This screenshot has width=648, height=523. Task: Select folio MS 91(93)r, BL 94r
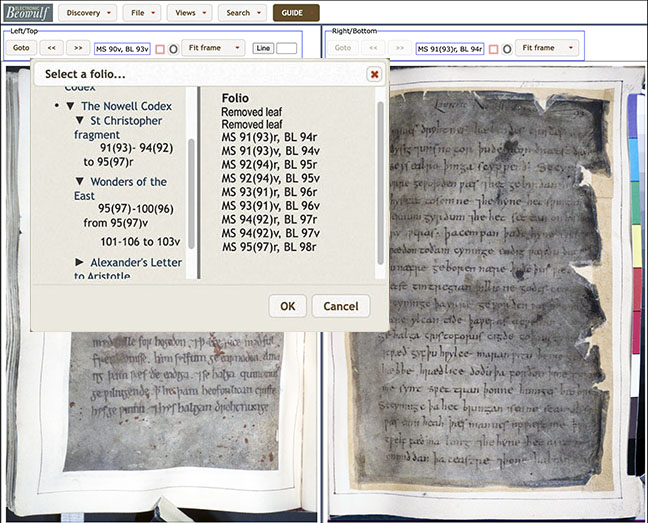[x=269, y=137]
